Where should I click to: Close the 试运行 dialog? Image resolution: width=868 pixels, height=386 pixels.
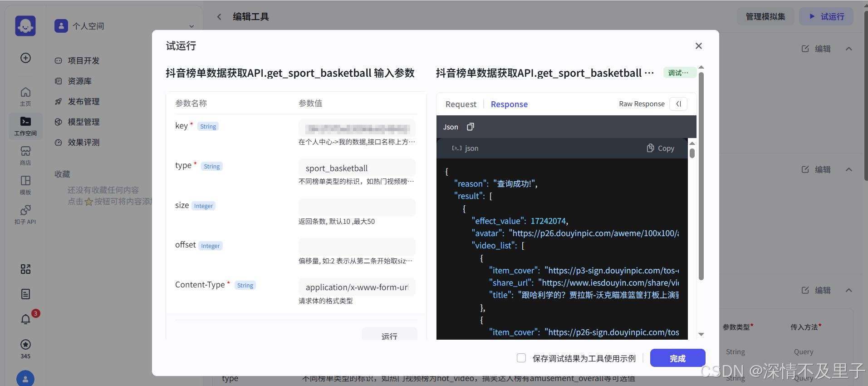699,46
